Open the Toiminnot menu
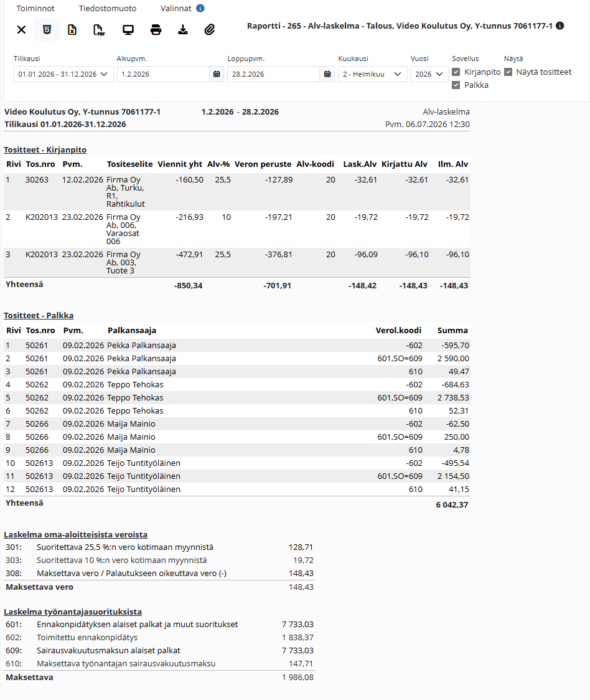 click(35, 9)
